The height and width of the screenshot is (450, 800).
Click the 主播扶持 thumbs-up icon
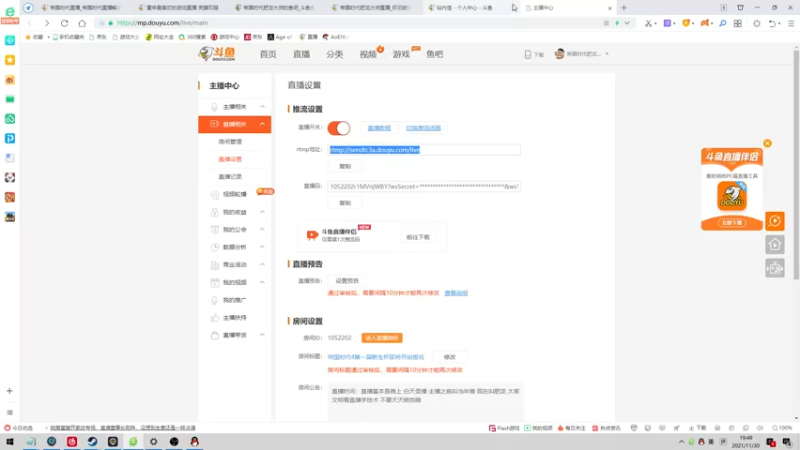[x=215, y=318]
